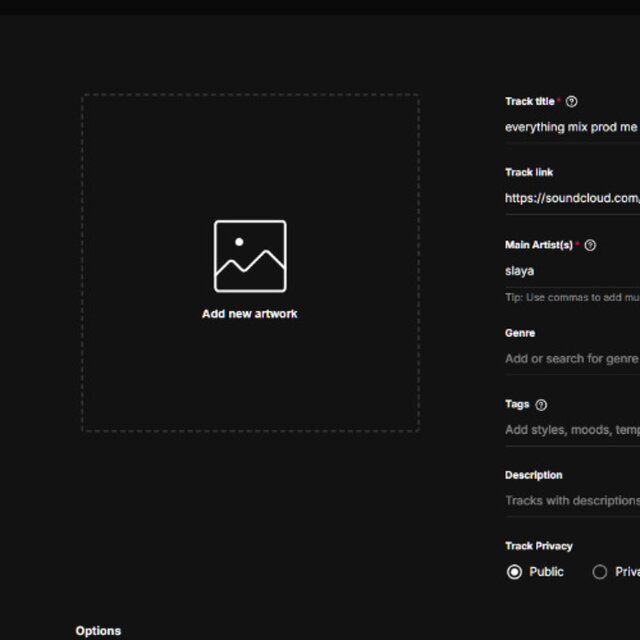
Task: Open the Genre search dropdown field
Action: coord(572,359)
